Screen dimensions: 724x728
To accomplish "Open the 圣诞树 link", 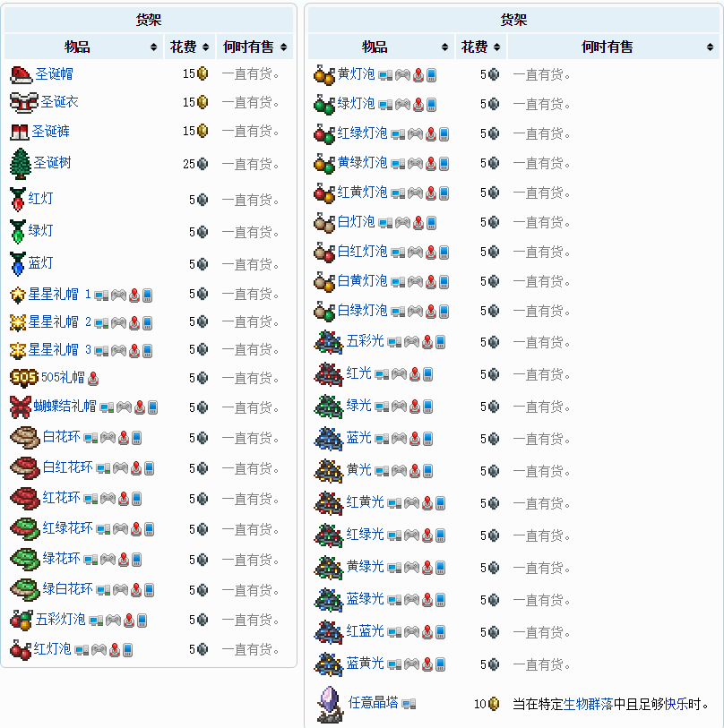I will [53, 162].
